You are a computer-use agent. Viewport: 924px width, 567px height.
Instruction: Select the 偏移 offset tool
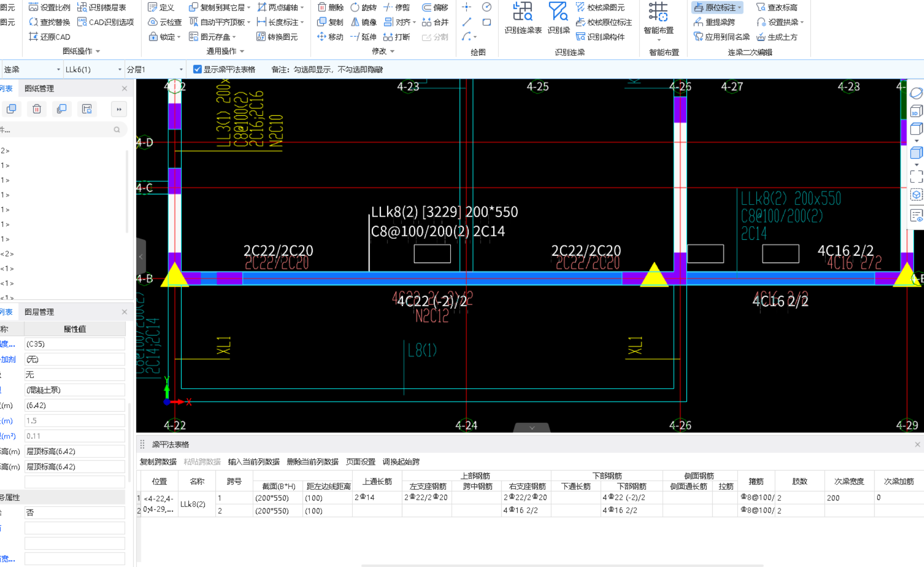tap(435, 7)
